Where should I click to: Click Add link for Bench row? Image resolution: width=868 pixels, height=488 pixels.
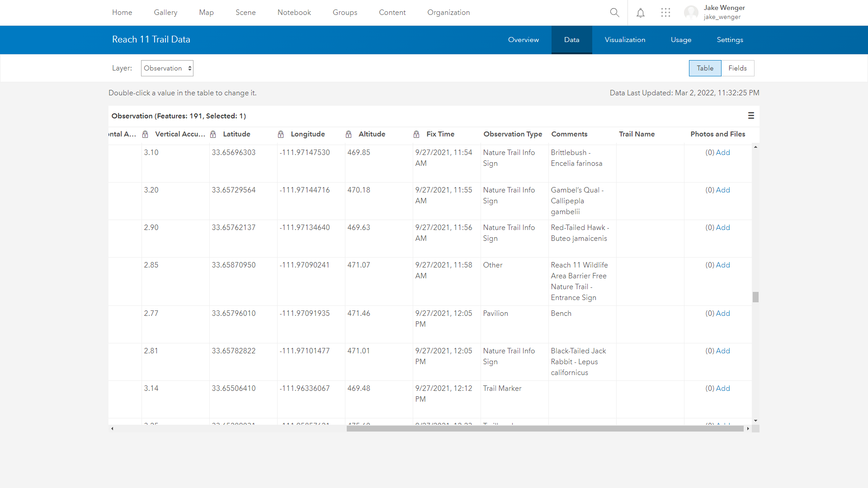pos(722,313)
